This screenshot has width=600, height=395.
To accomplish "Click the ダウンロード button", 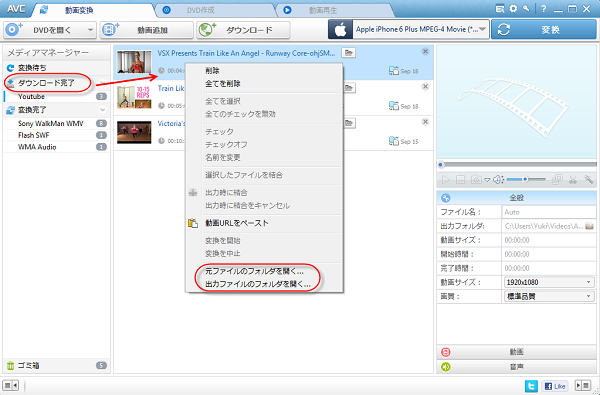I will [243, 30].
